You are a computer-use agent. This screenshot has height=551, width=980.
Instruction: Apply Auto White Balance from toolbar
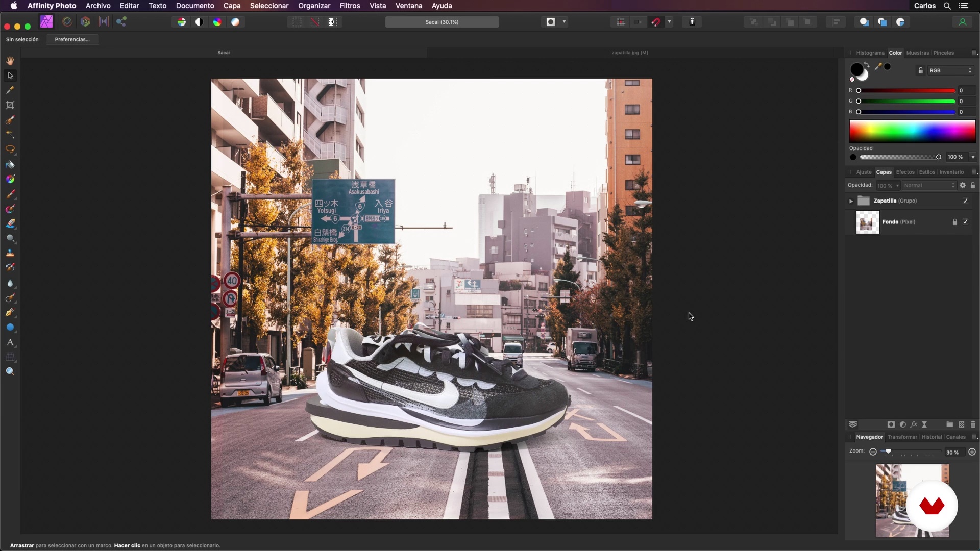coord(235,22)
